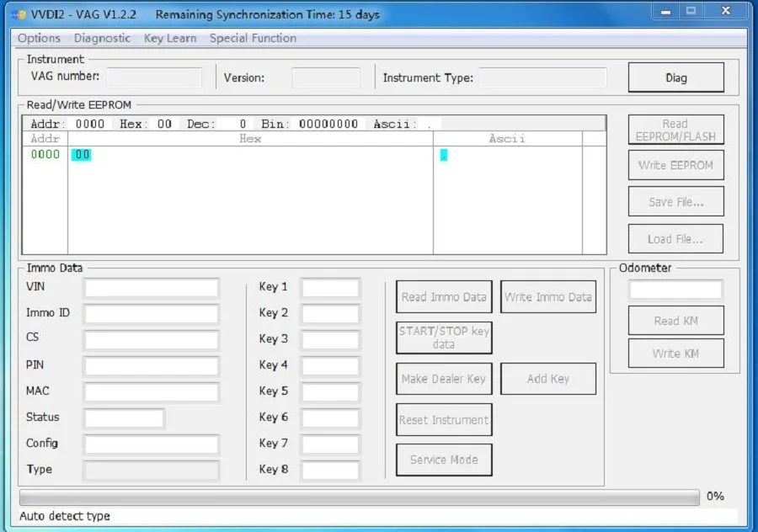Open the Diagnostic menu
This screenshot has width=758, height=532.
tap(102, 38)
